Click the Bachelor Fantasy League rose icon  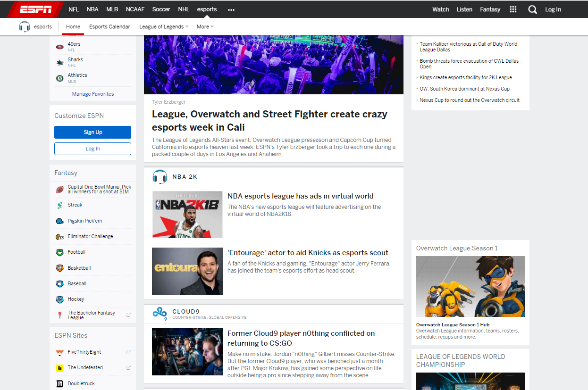click(x=59, y=315)
